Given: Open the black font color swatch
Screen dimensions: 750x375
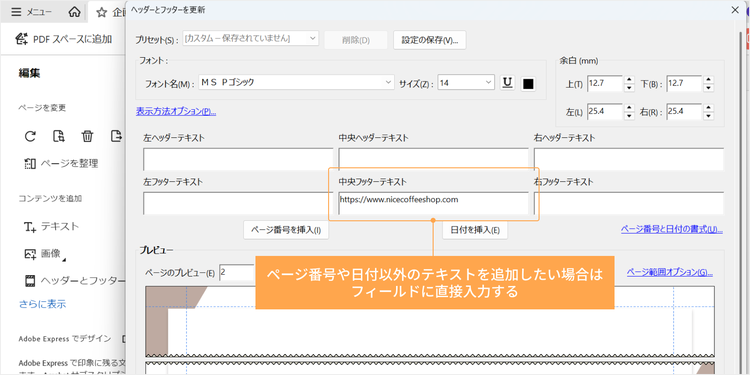Looking at the screenshot, I should [x=528, y=84].
